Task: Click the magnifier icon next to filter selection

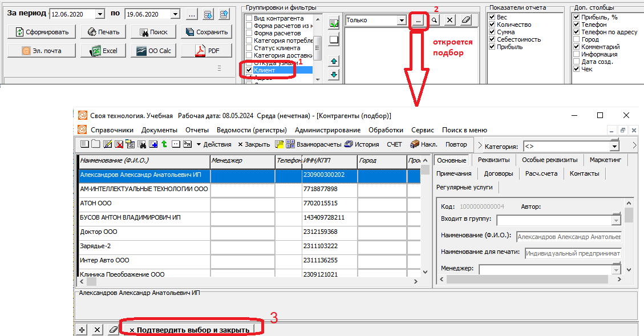Action: pyautogui.click(x=434, y=21)
